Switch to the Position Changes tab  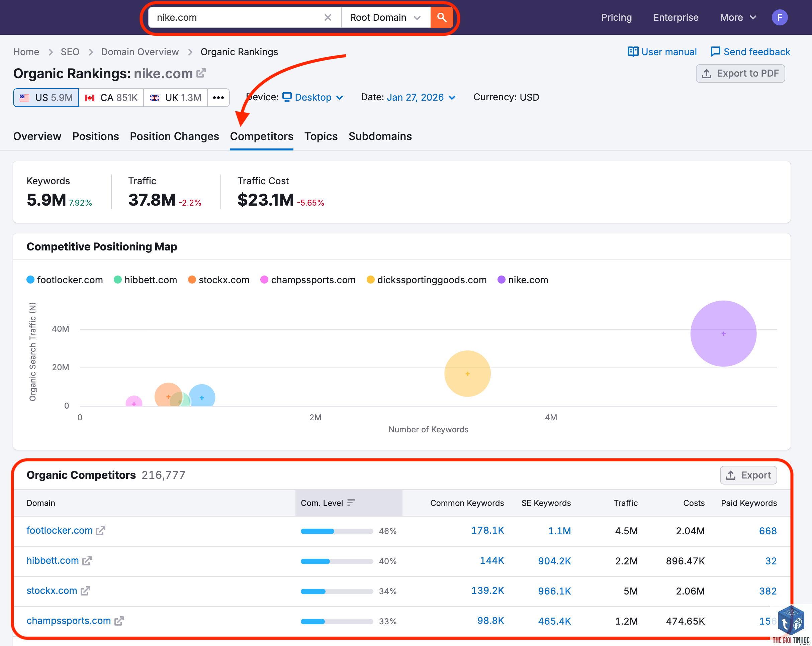[174, 136]
